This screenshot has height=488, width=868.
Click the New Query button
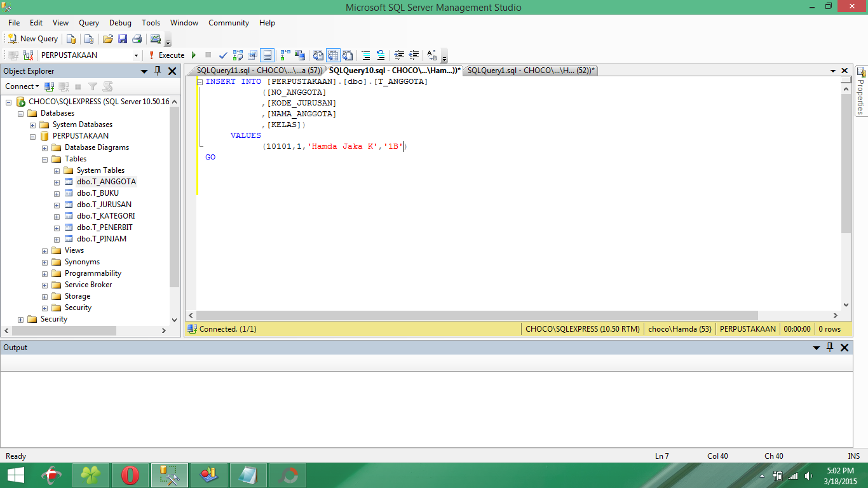pos(33,39)
